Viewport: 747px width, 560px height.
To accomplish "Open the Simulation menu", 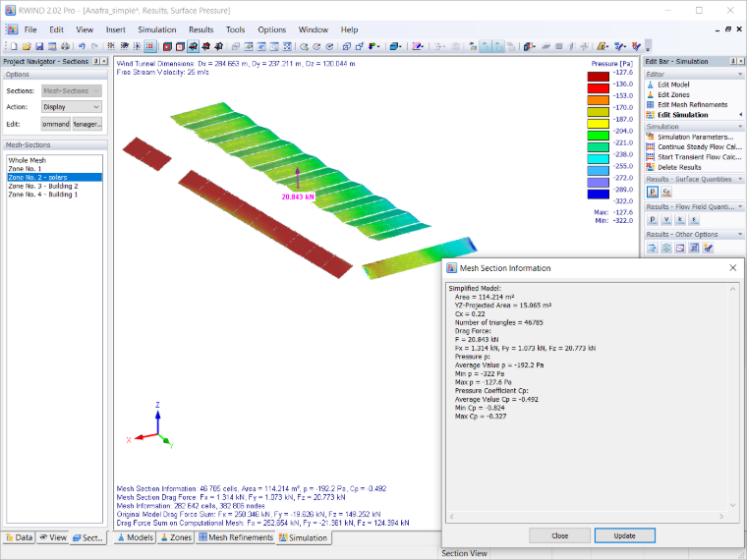I will point(157,29).
